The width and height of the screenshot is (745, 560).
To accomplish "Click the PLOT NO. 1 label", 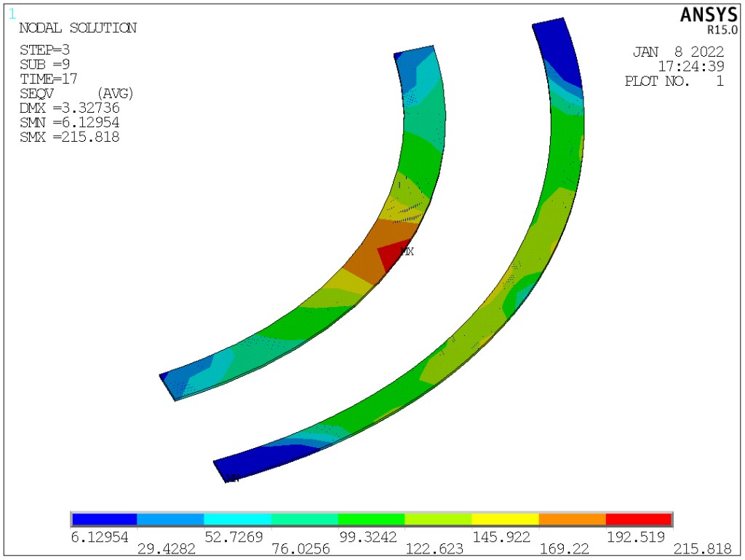I will tap(674, 81).
